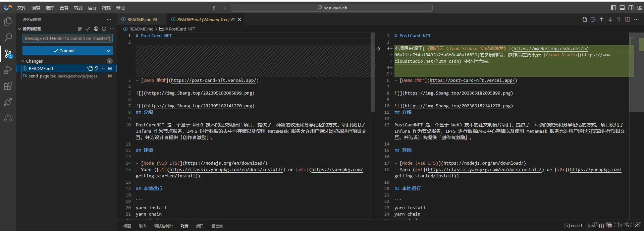Click the diff overview ruler on the right editor

[641, 126]
